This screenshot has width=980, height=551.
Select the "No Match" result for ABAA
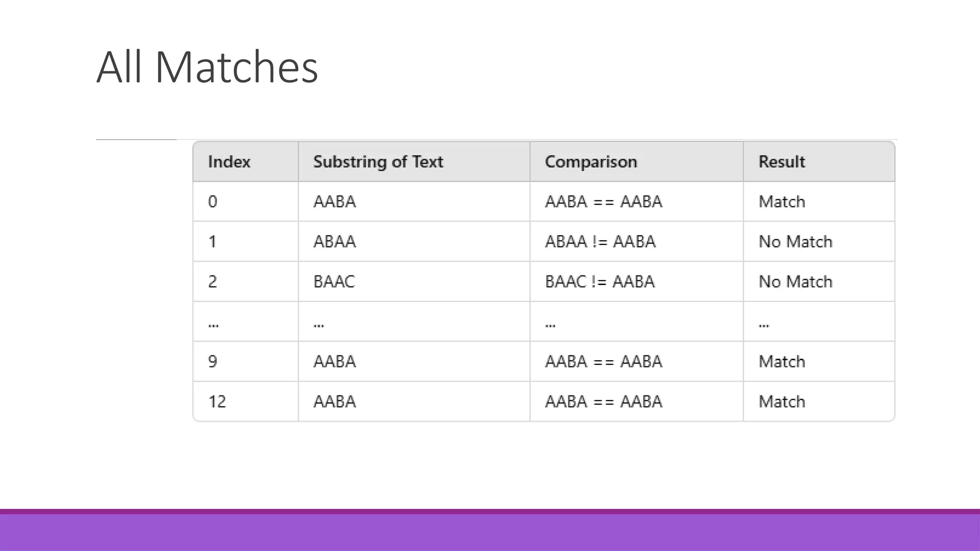coord(795,242)
